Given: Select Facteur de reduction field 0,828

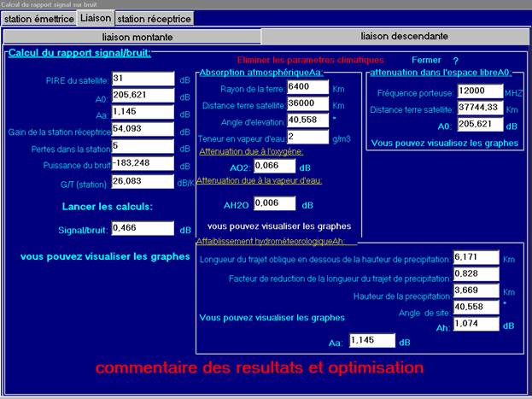Looking at the screenshot, I should click(476, 274).
